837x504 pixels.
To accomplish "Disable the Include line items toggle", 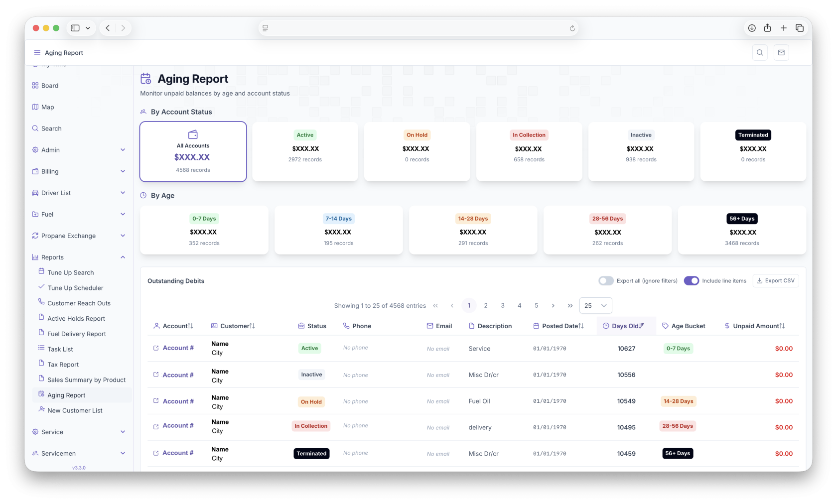I will click(691, 281).
